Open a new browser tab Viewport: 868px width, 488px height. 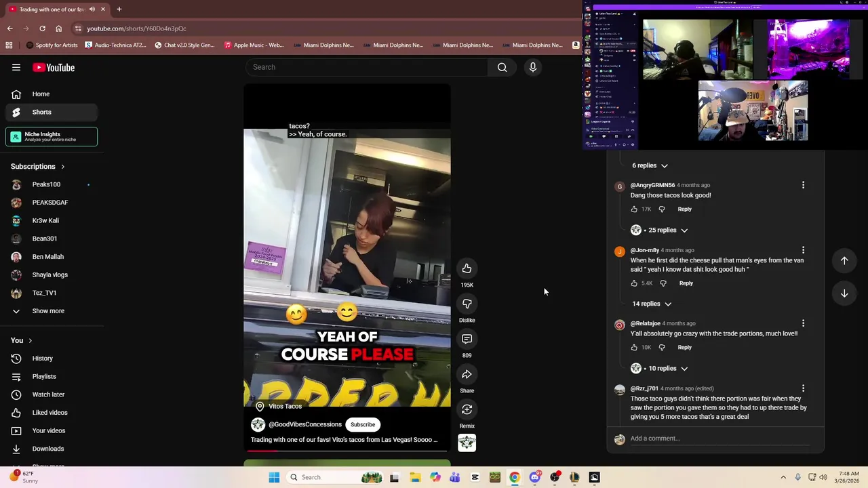tap(119, 9)
